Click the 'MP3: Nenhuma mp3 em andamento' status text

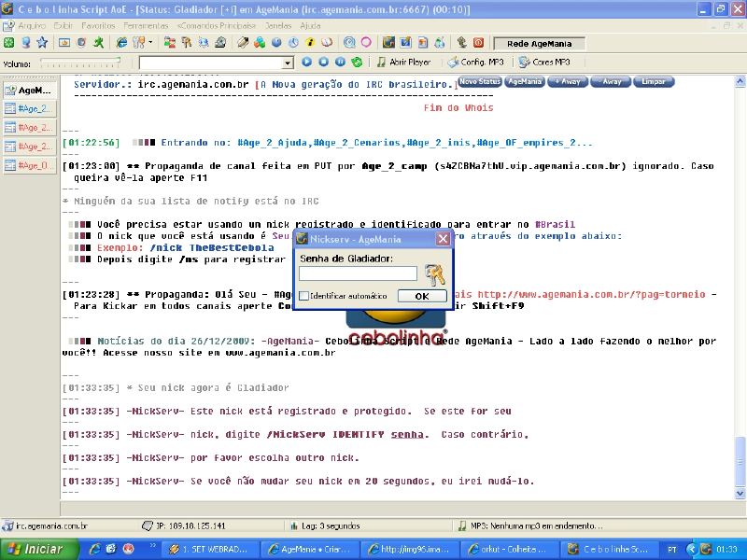[x=530, y=525]
